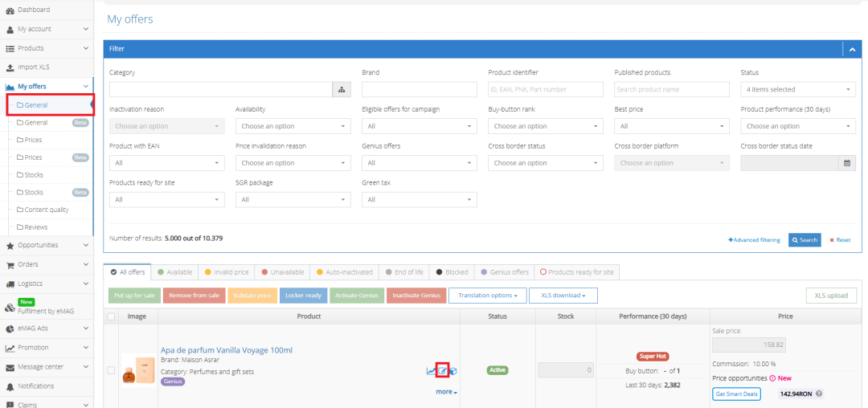Click the help icon next to 142.94RON
868x408 pixels.
819,394
